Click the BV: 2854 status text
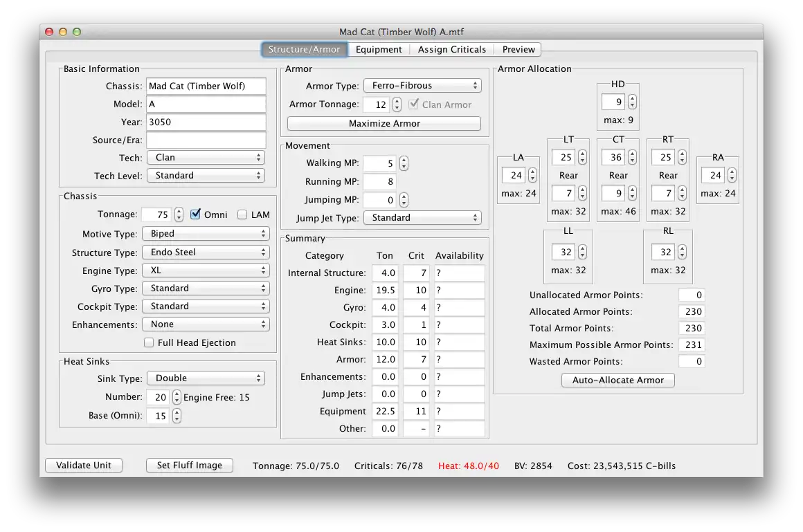803x532 pixels. point(533,466)
